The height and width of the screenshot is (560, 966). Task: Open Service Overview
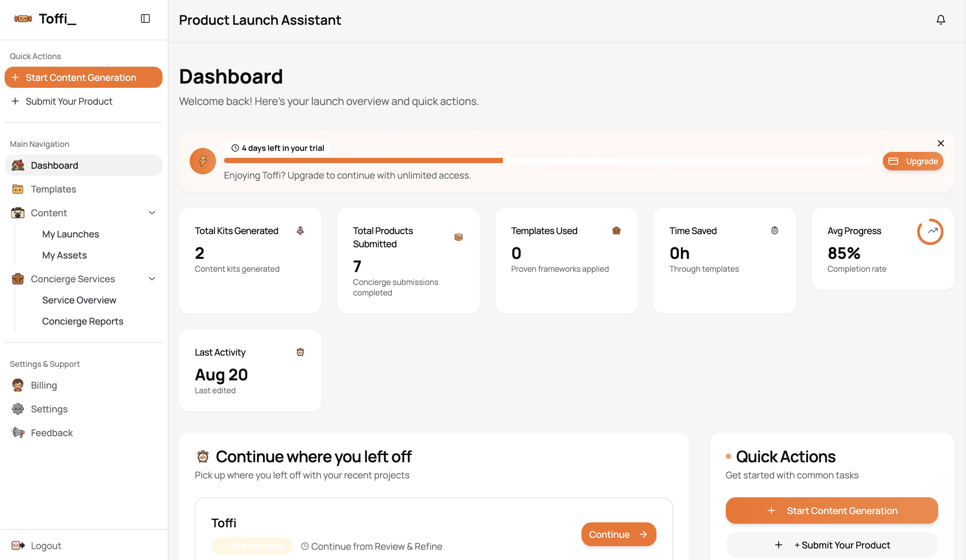pos(79,300)
